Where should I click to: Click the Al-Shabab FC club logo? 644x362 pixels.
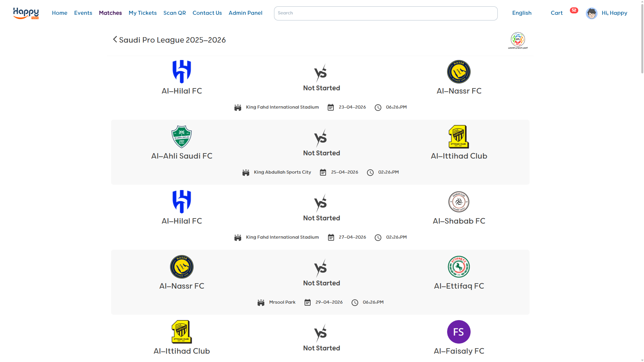tap(458, 201)
